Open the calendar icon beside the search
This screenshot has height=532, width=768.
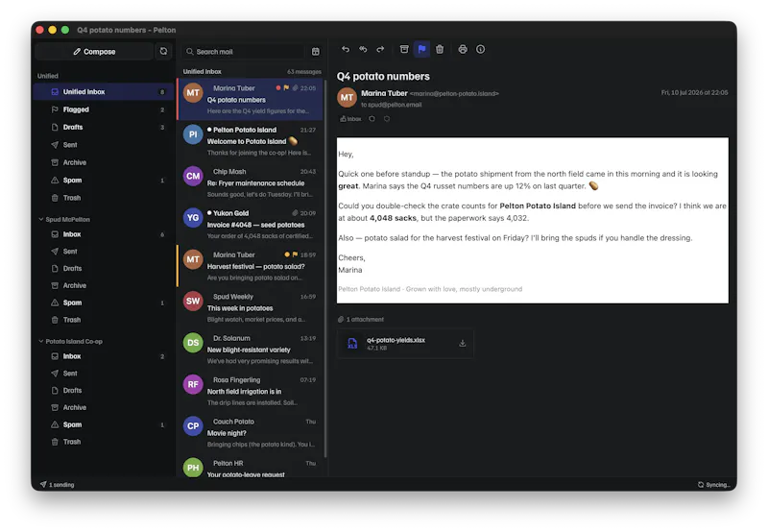click(316, 52)
